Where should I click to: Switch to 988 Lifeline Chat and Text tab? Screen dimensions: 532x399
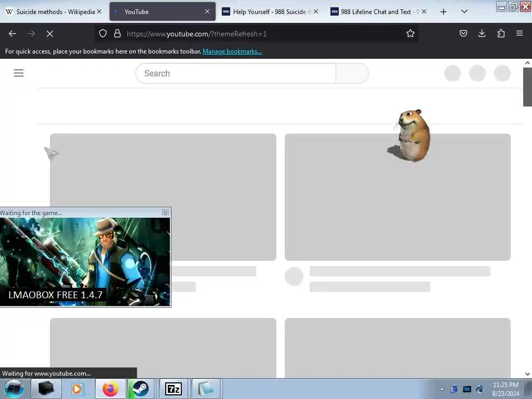coord(378,11)
